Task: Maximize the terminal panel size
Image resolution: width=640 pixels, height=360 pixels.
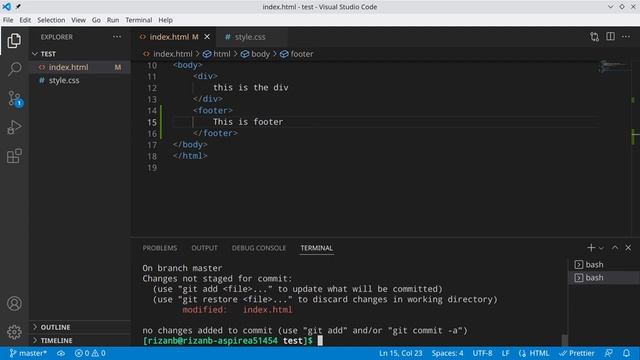Action: pyautogui.click(x=615, y=248)
